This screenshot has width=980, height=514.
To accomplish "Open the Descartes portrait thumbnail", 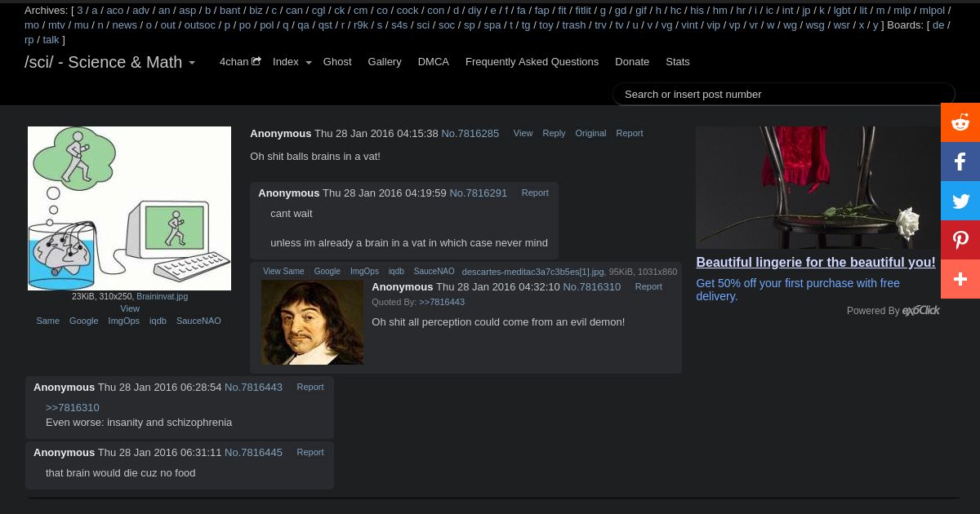I will click(x=312, y=321).
